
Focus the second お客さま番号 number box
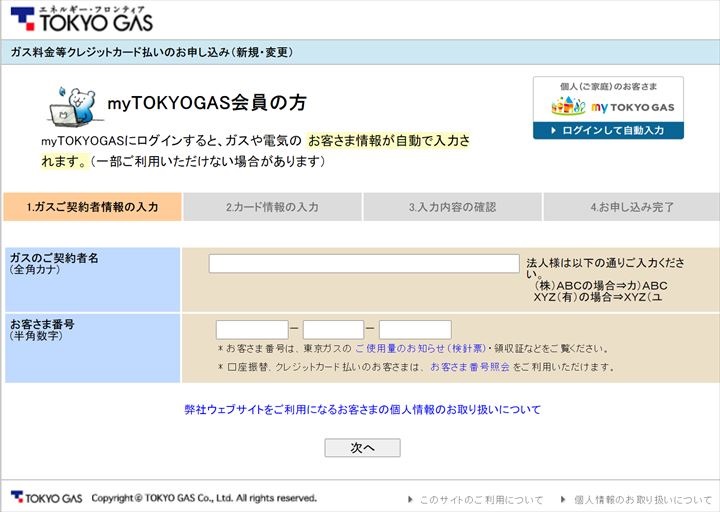coord(333,330)
